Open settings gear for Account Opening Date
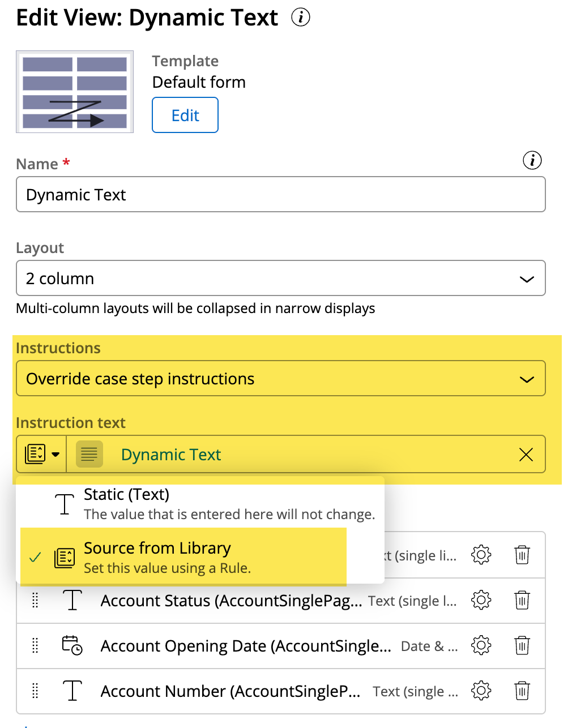 pyautogui.click(x=481, y=645)
